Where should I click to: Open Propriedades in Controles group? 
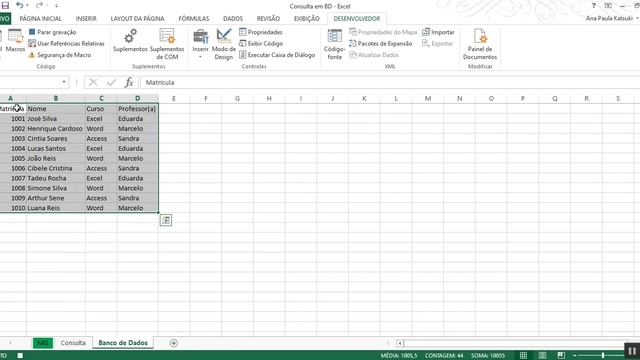tap(261, 32)
